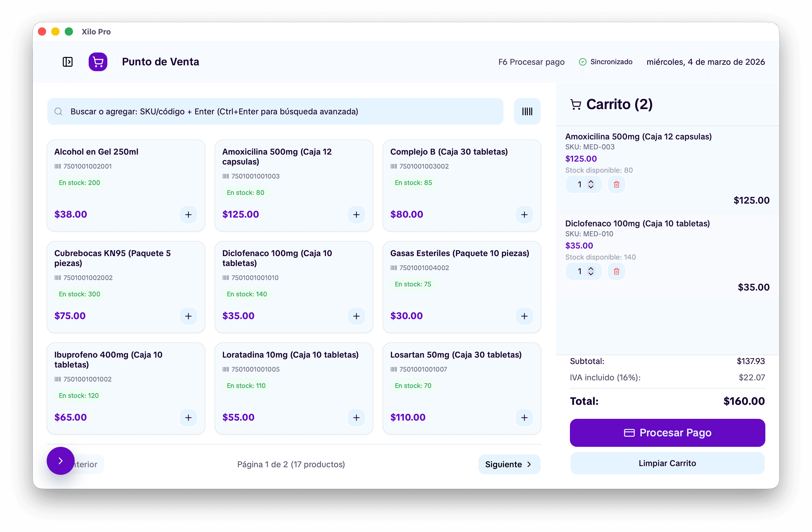Screen dimensions: 812x532
Task: Click Limpiar Carrito to empty cart
Action: pos(667,463)
